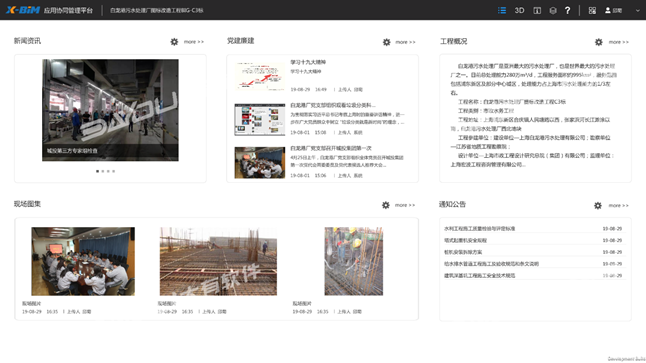Open the blue list view icon

pos(502,10)
